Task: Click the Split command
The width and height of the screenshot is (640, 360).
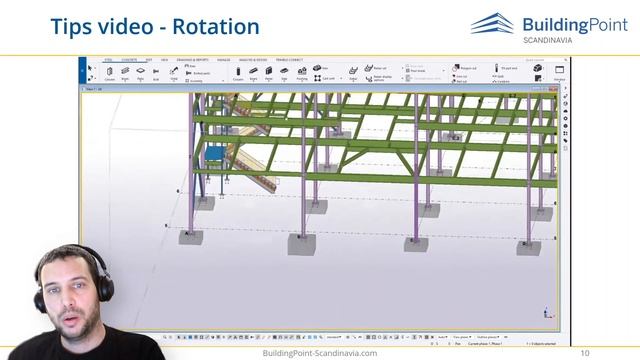Action: (499, 76)
